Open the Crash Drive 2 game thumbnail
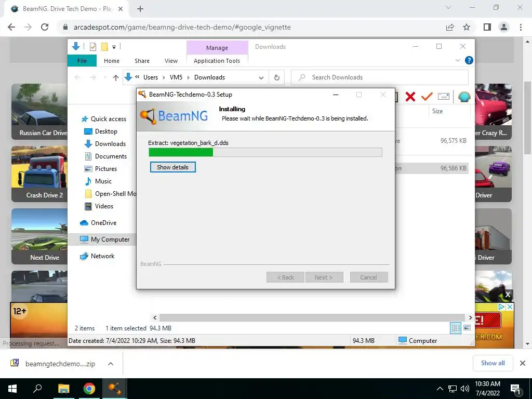 [39, 174]
